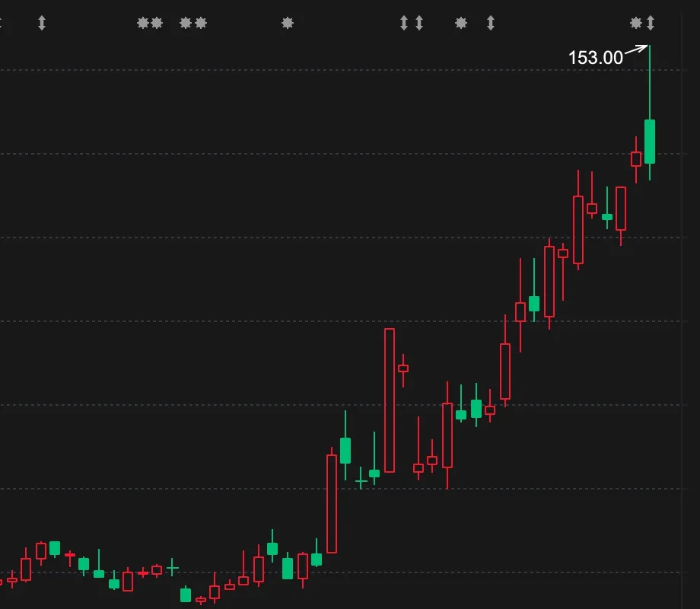
Task: Click the 153.00 high price label
Action: [595, 58]
